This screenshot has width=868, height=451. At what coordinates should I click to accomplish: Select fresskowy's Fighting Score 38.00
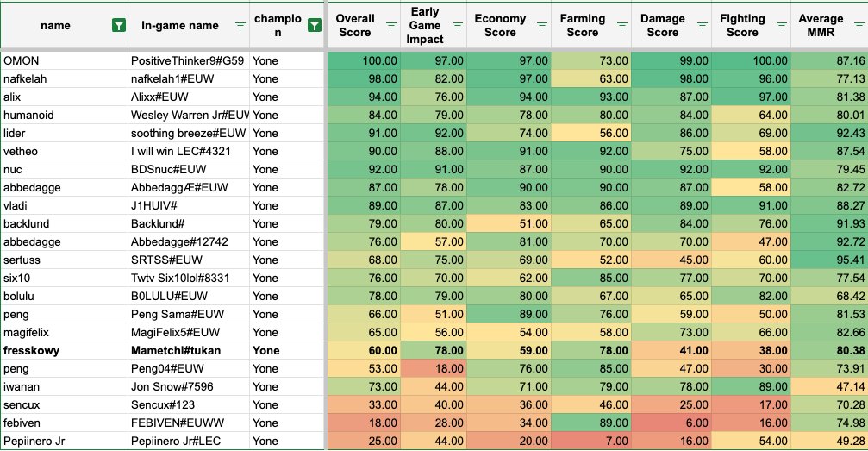click(751, 350)
